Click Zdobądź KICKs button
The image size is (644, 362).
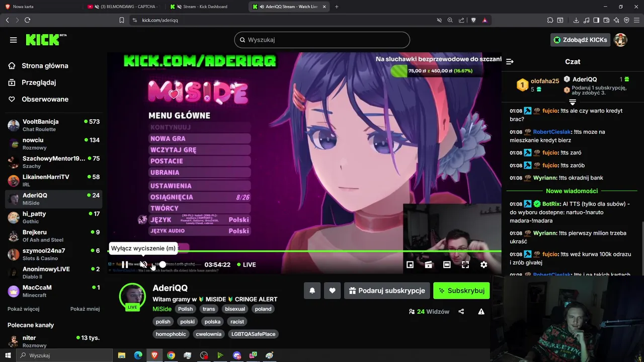coord(580,40)
